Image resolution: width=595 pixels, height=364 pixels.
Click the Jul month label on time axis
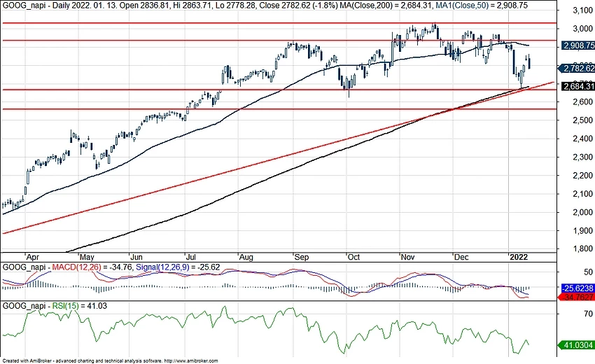coord(191,258)
